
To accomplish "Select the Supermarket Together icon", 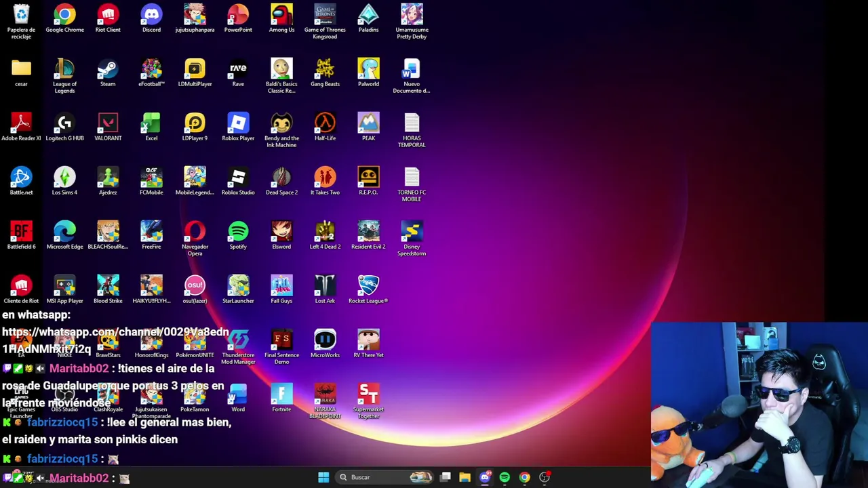I will [368, 401].
